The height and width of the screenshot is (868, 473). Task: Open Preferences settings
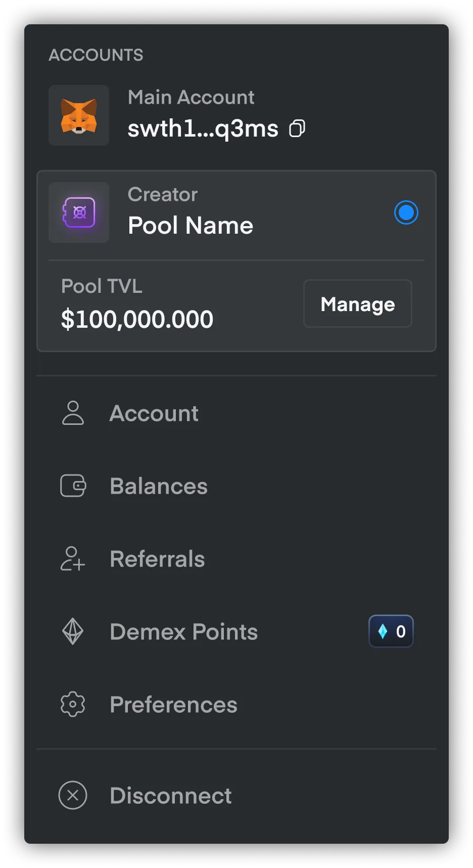(x=236, y=704)
